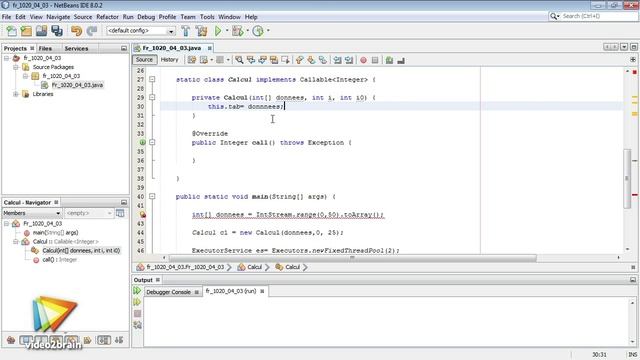Click the Search (Ctrl+I) input field
Viewport: 640px width, 360px height.
coord(598,16)
